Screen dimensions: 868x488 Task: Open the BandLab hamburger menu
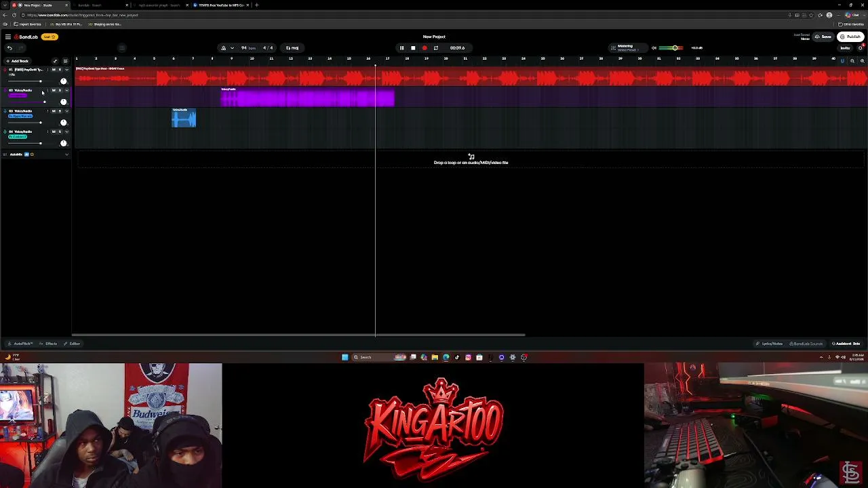[7, 37]
